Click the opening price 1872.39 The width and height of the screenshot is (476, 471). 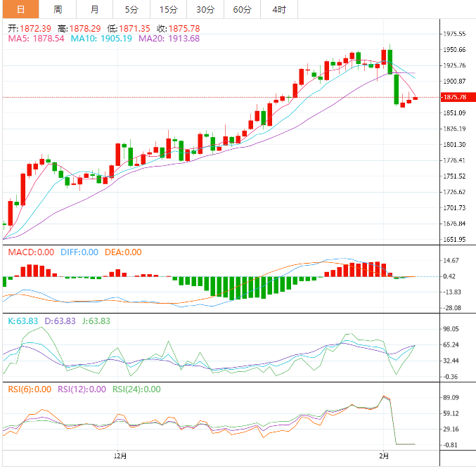coord(36,29)
